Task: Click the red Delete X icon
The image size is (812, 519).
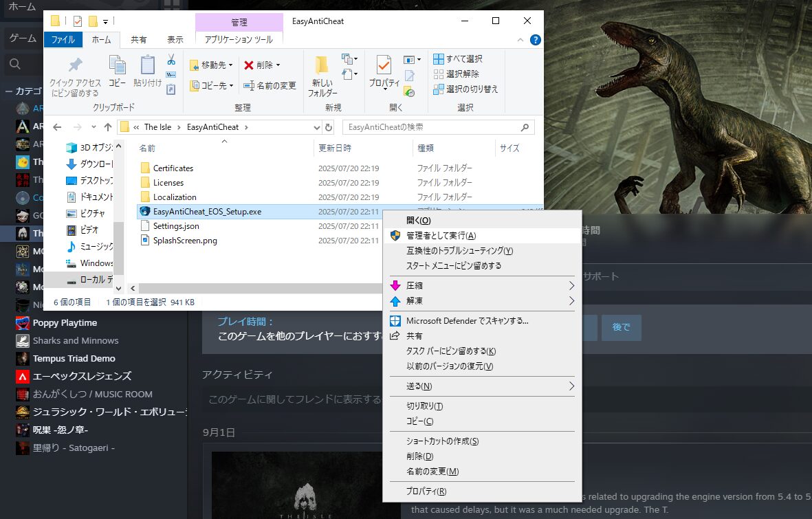Action: (x=249, y=65)
